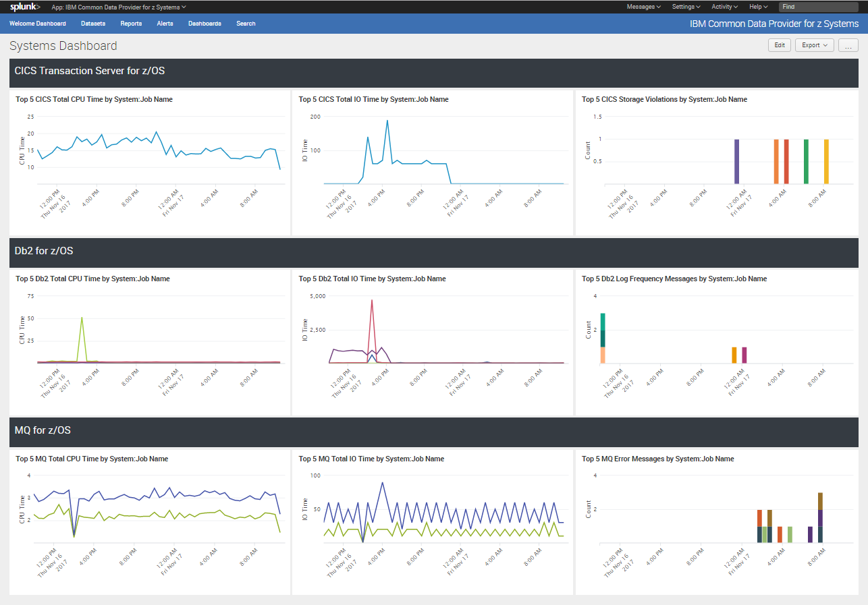Open the Activity menu

pyautogui.click(x=724, y=7)
